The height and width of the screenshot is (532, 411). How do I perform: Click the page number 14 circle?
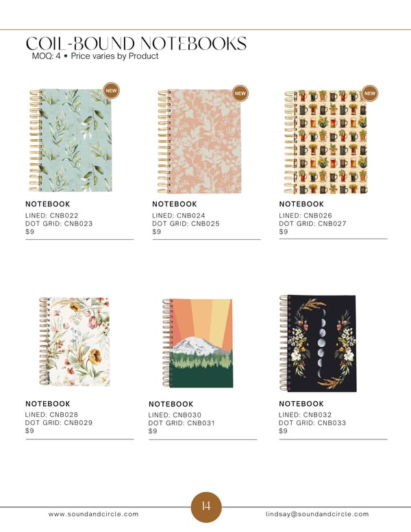[x=206, y=507]
